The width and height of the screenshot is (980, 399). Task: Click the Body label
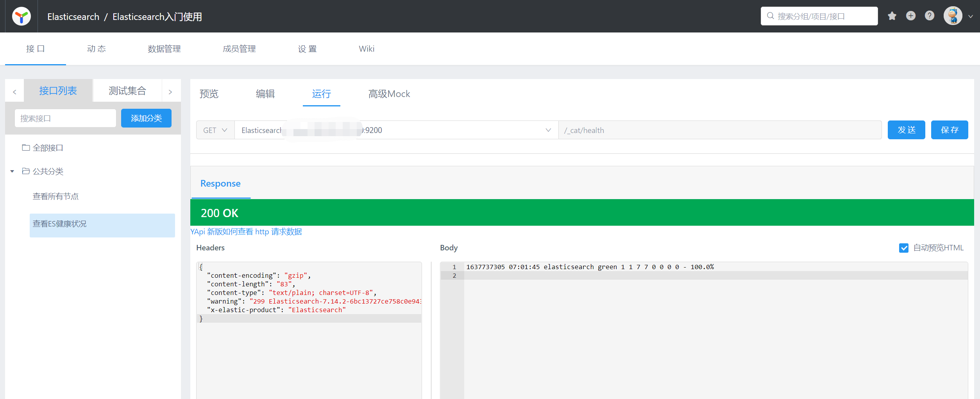click(449, 248)
